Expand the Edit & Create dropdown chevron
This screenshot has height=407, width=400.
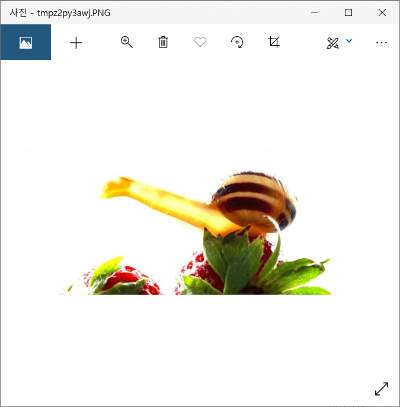tap(349, 41)
